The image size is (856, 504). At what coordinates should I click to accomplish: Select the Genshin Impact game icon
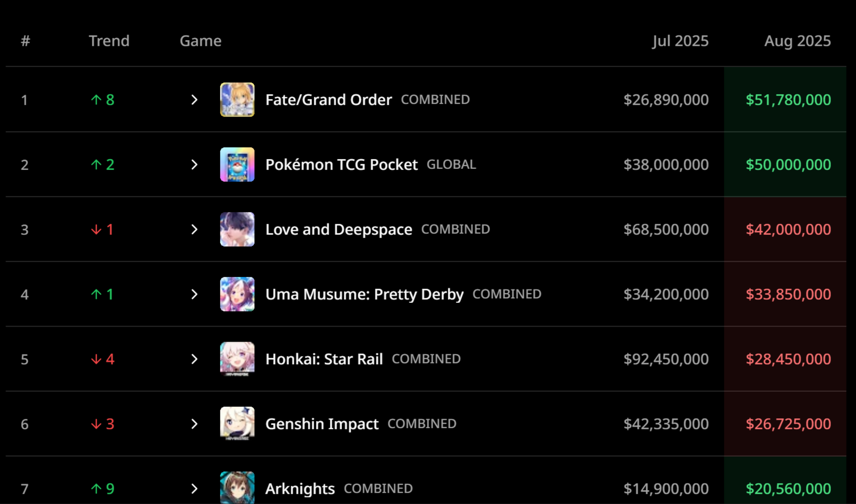point(237,424)
